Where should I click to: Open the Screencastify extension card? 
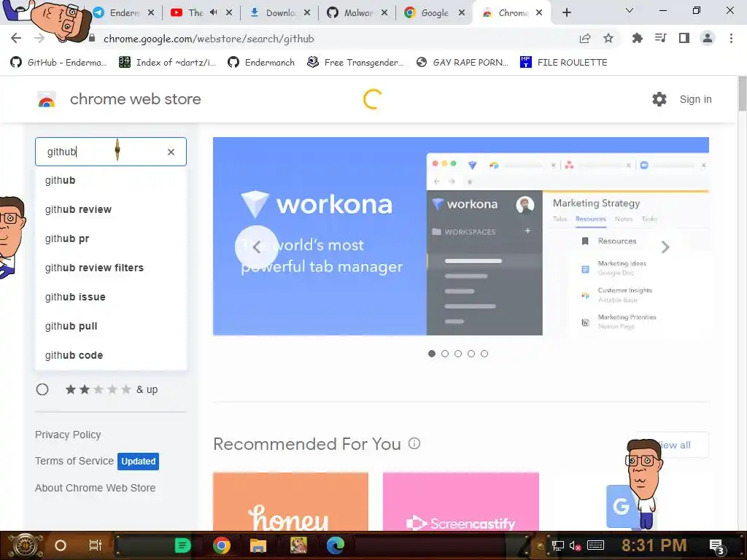click(x=461, y=502)
